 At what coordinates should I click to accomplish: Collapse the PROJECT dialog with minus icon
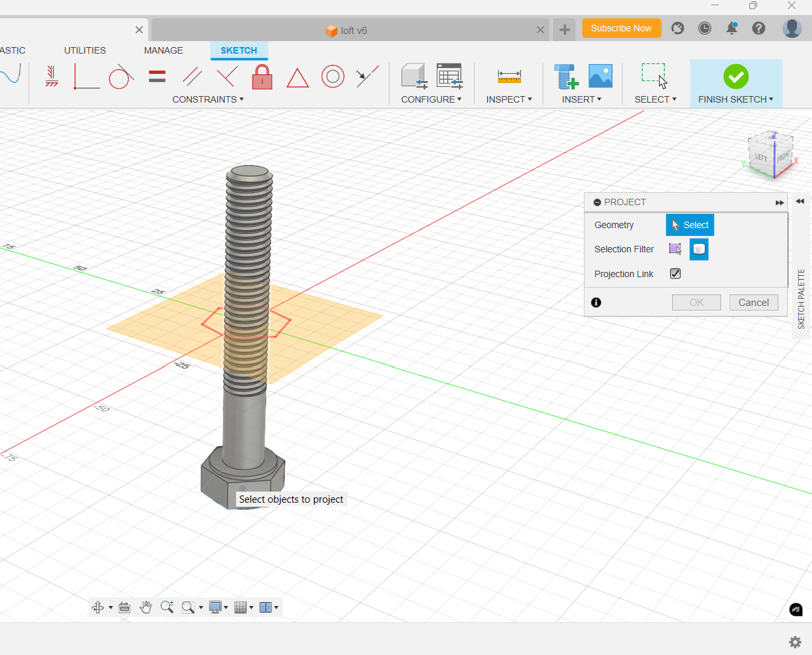pos(597,203)
